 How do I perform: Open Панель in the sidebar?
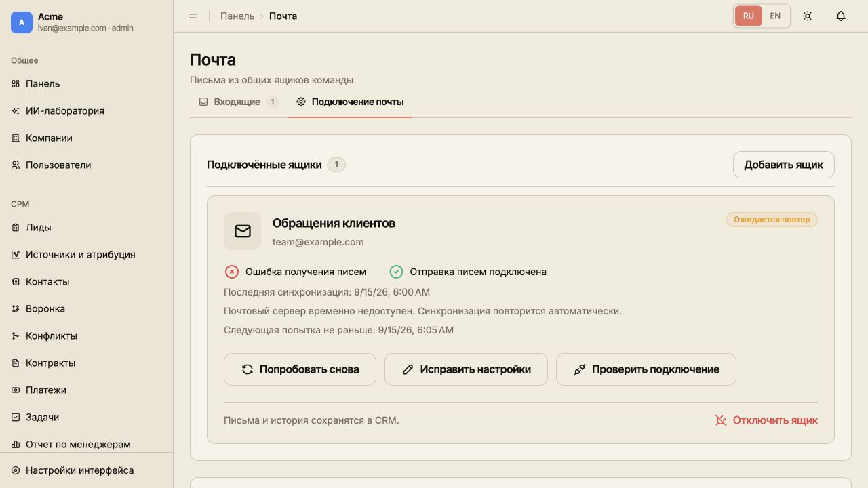86,83
